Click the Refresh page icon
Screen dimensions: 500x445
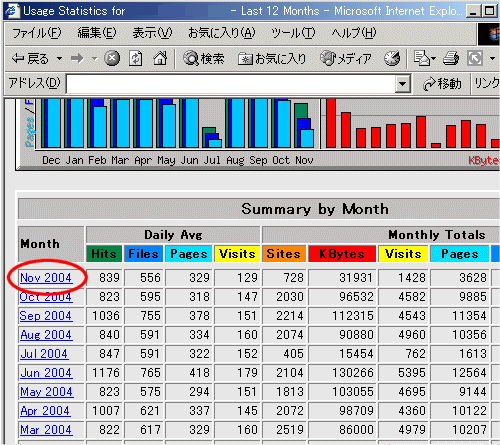tap(136, 59)
